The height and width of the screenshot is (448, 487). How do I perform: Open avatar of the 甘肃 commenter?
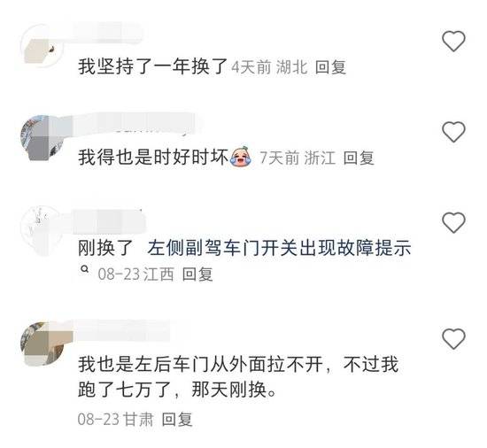42,344
